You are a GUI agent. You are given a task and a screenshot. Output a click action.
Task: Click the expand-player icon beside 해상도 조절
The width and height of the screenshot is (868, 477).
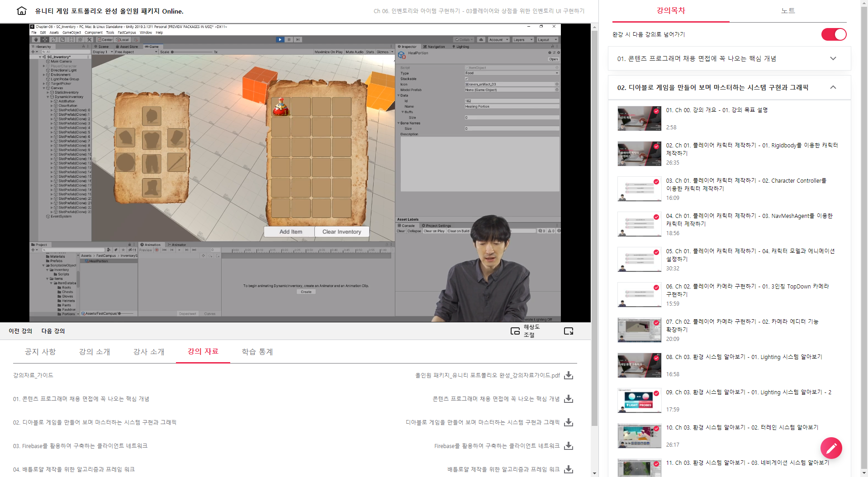569,331
